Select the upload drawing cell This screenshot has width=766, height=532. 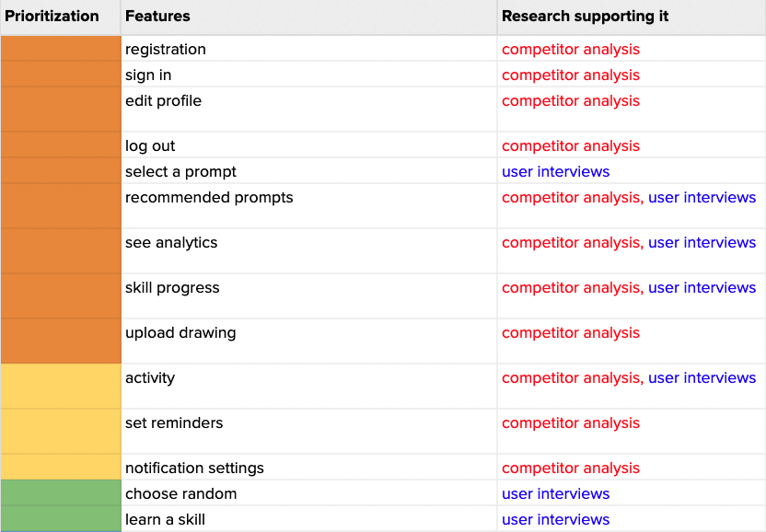[x=180, y=333]
